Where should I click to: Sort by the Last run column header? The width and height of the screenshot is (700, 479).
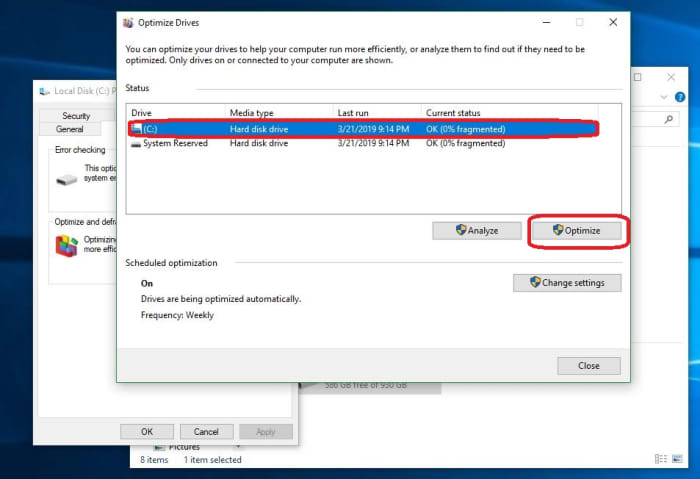(354, 113)
